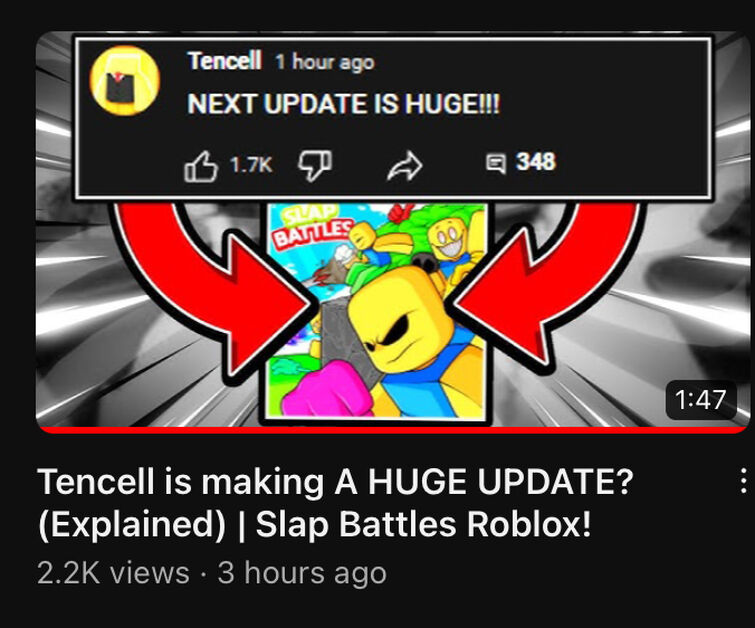
Task: Click the 1:47 video duration badge
Action: 701,399
